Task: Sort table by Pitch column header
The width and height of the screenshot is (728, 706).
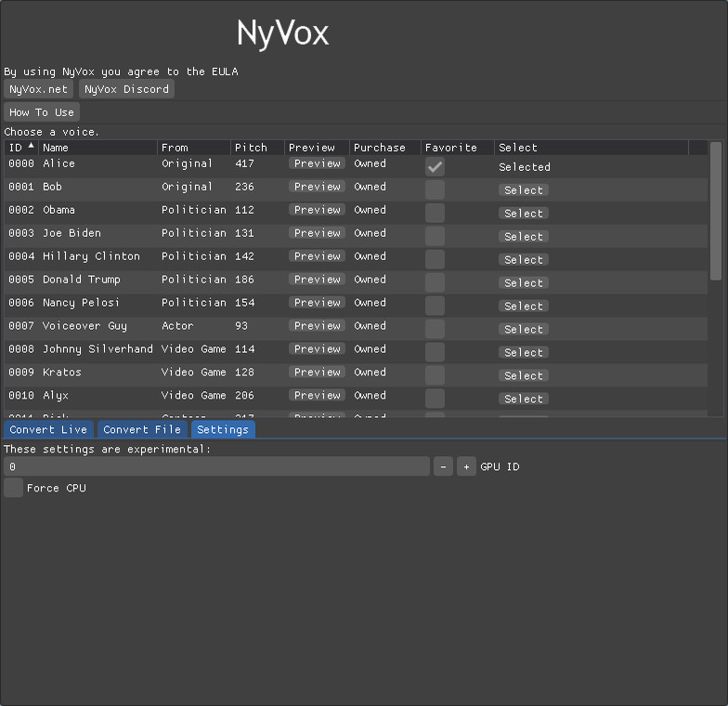Action: (258, 148)
